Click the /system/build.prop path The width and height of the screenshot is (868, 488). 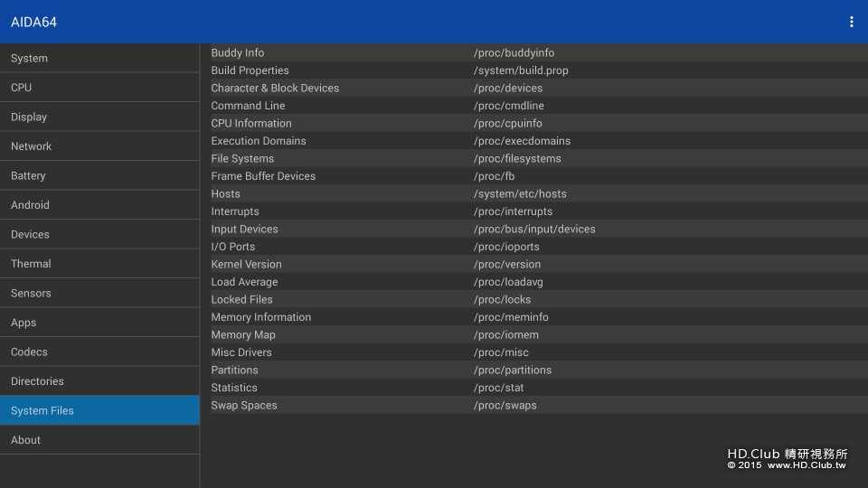pos(521,70)
